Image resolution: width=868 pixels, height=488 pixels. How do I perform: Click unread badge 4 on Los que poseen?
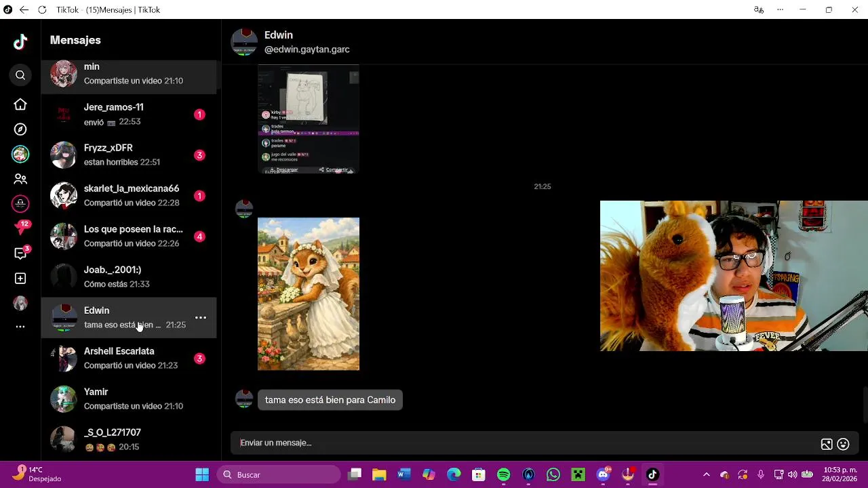click(199, 237)
